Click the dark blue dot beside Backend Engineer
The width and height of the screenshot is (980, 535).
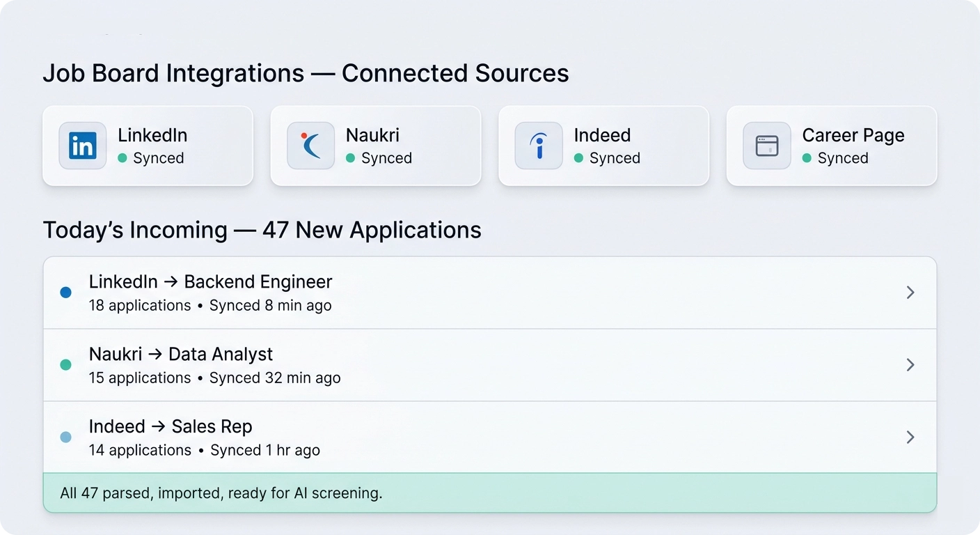(66, 293)
